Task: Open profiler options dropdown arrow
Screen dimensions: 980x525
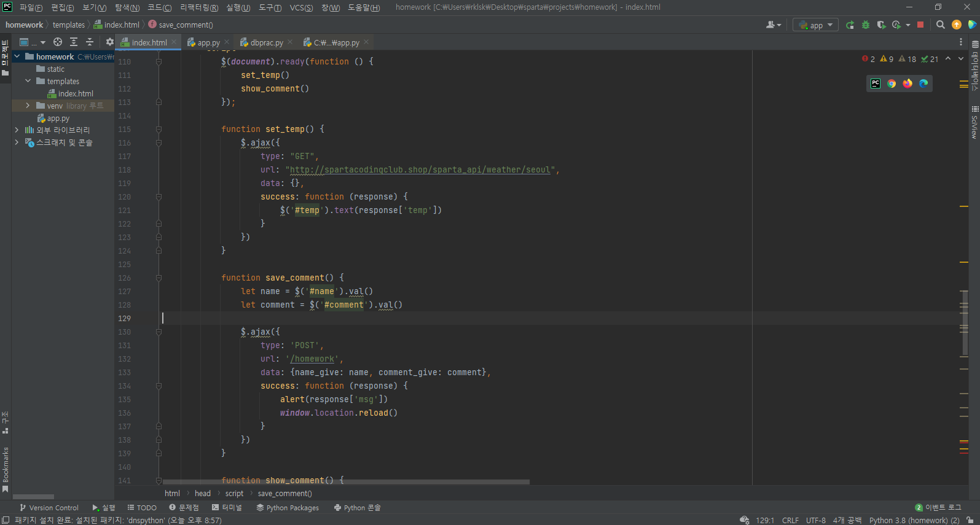Action: point(908,25)
